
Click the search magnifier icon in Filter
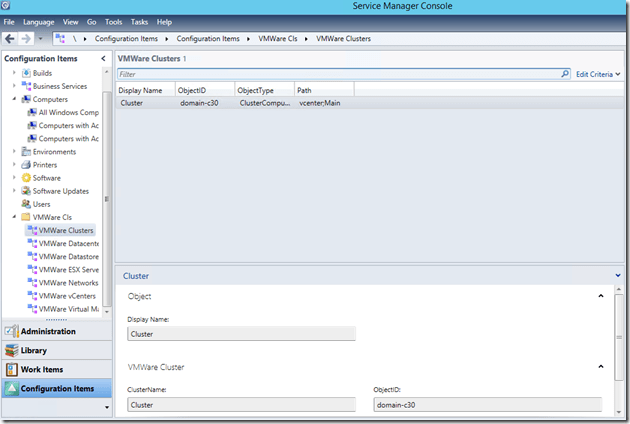tap(565, 74)
